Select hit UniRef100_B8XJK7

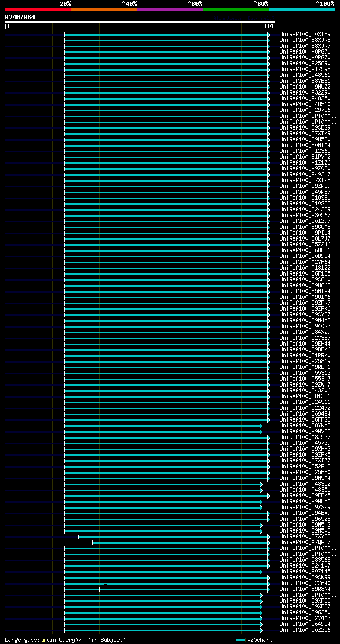point(305,46)
